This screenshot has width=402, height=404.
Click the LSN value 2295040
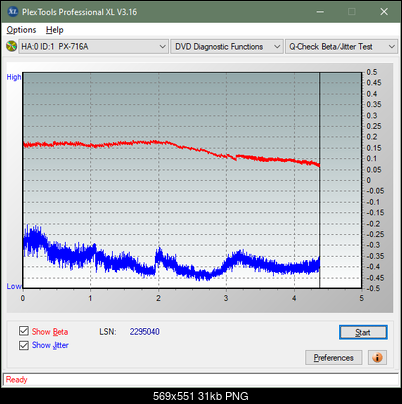tap(145, 332)
